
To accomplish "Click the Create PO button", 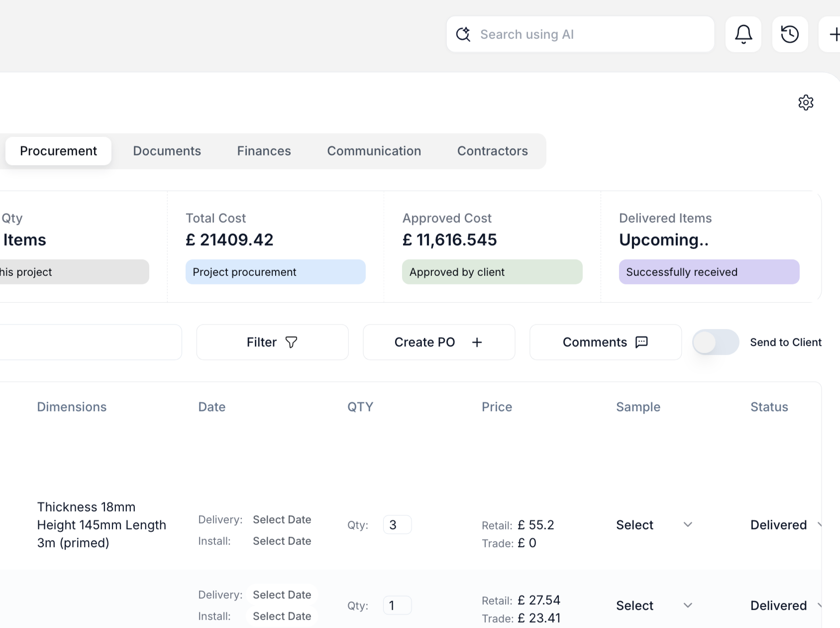I will 439,342.
